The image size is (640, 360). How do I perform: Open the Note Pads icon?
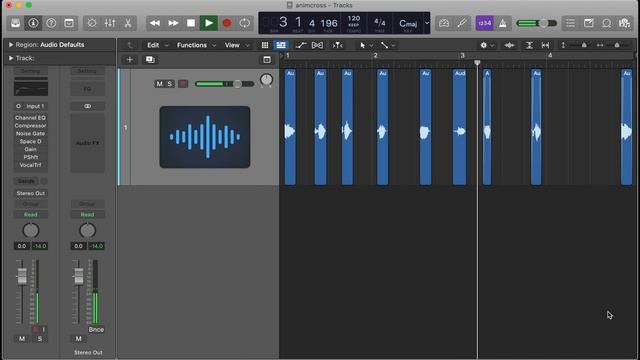click(588, 23)
